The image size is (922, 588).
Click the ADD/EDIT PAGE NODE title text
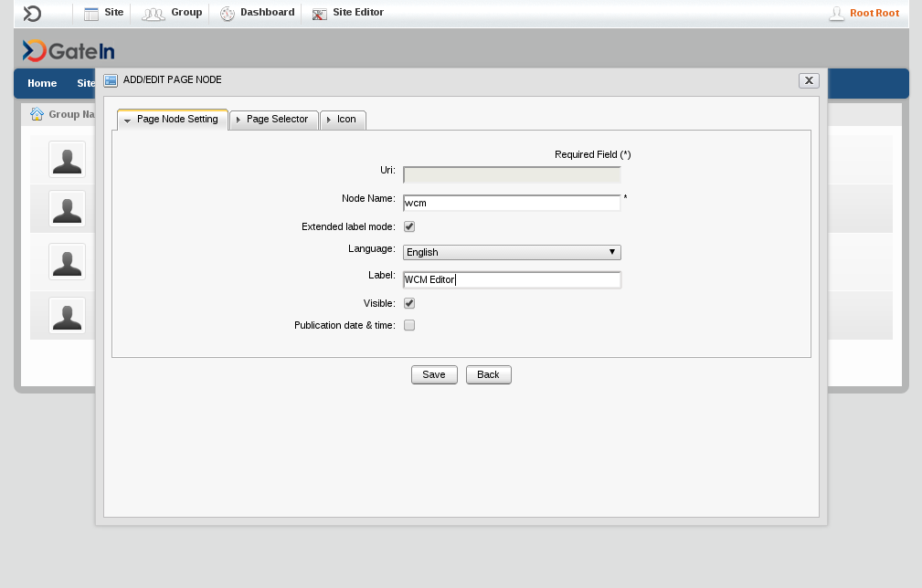[173, 79]
